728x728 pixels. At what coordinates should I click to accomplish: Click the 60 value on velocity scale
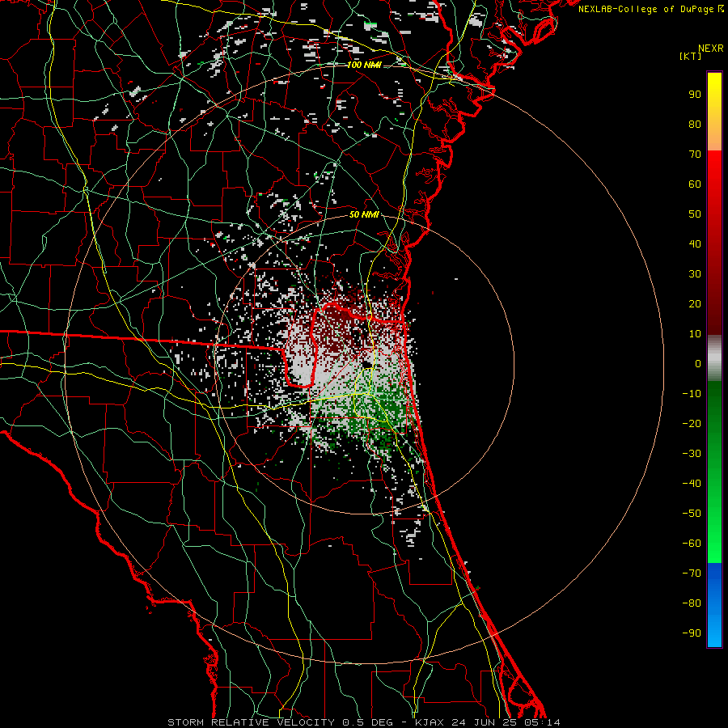695,184
